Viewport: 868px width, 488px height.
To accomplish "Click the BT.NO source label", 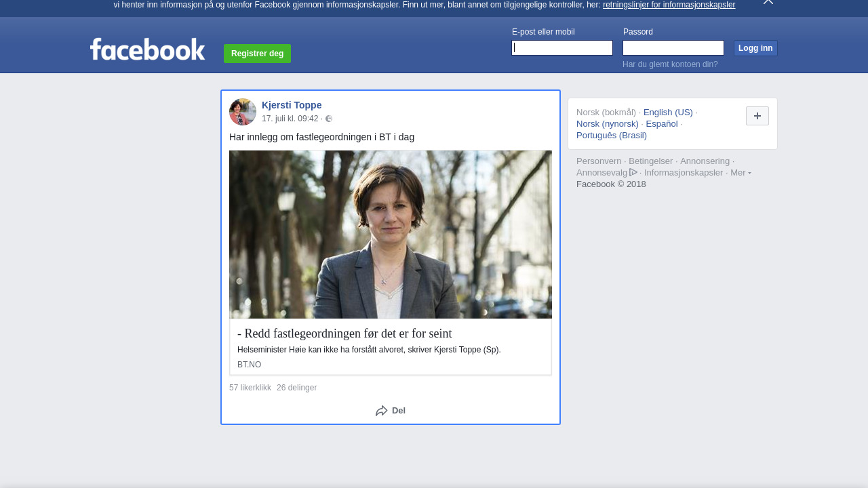I will point(249,365).
